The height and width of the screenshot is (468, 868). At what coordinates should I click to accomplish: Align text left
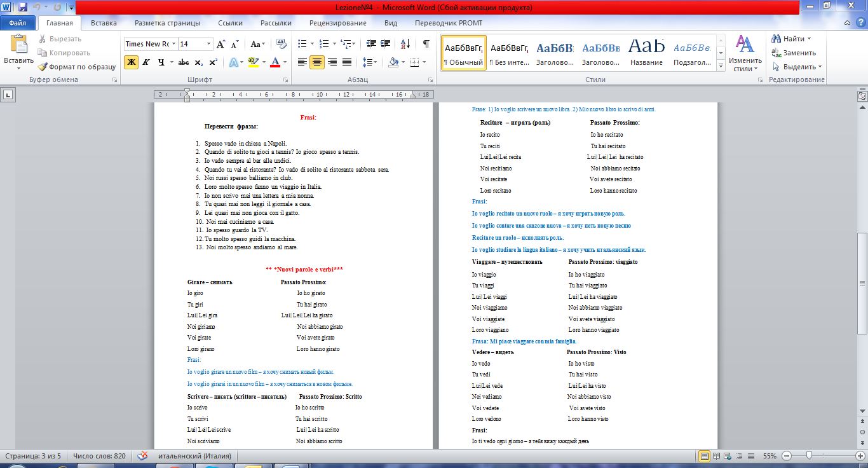(302, 62)
